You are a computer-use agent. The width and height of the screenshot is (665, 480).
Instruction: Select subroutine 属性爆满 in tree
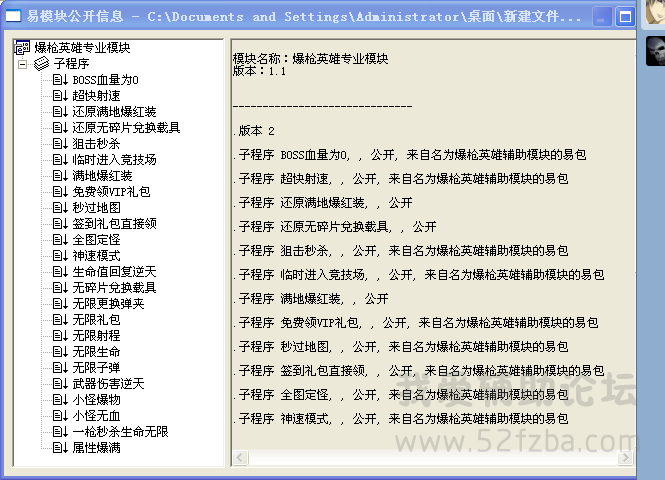pyautogui.click(x=96, y=447)
